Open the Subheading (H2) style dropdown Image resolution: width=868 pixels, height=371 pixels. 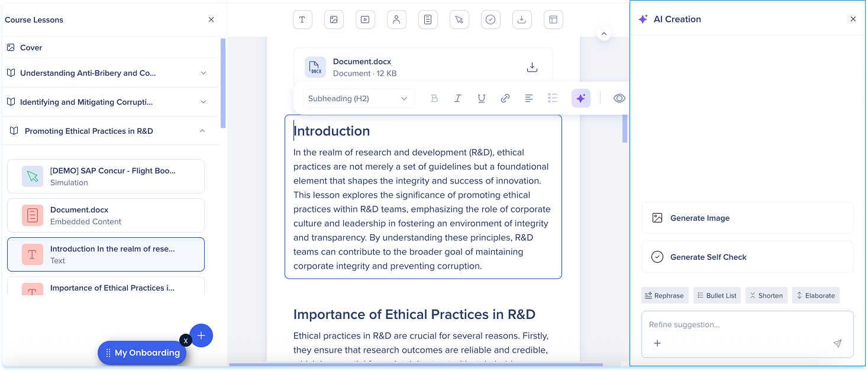click(x=357, y=98)
